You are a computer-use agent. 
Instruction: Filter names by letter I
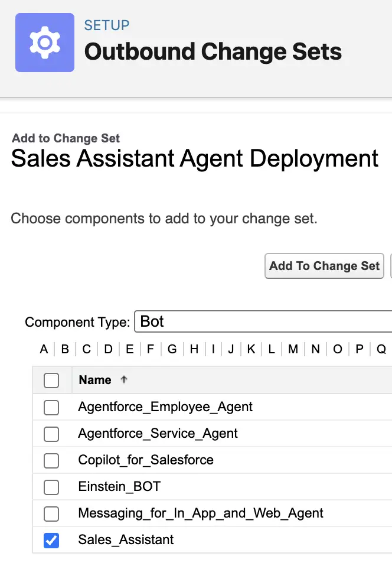pyautogui.click(x=213, y=349)
